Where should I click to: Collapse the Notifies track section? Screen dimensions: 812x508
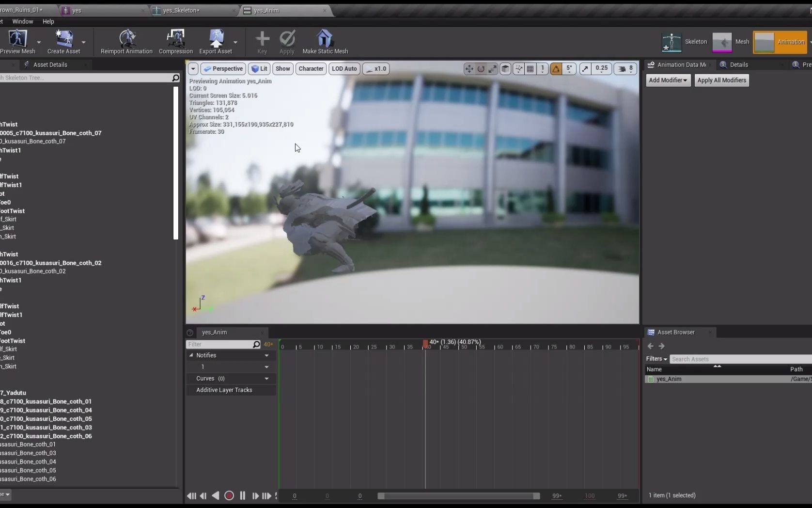[192, 355]
